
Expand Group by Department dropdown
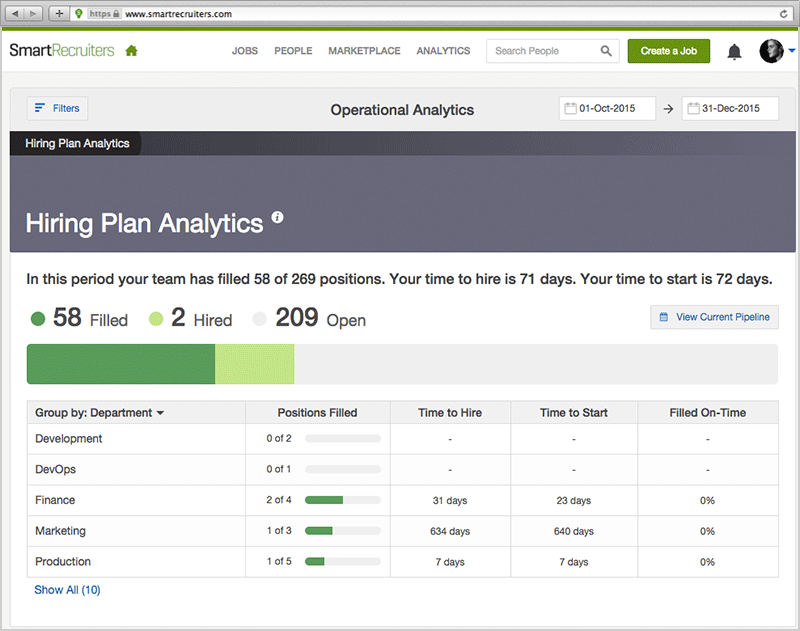pyautogui.click(x=99, y=413)
